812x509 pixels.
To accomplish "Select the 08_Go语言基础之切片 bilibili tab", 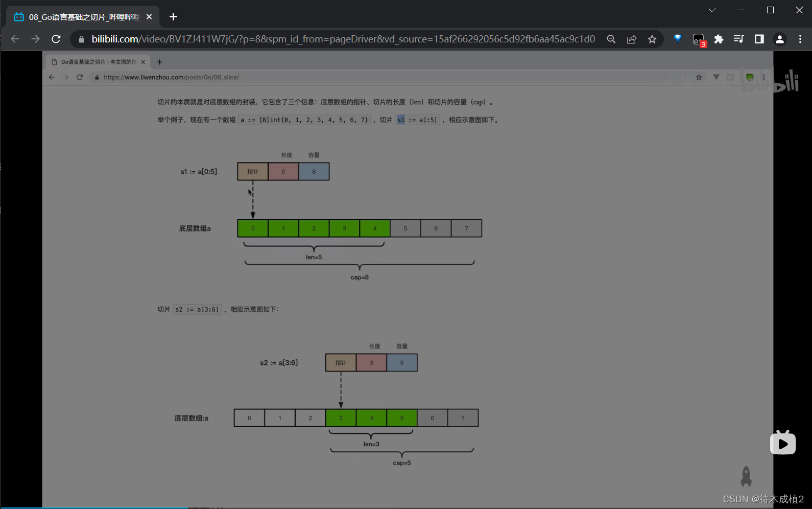I will [84, 17].
